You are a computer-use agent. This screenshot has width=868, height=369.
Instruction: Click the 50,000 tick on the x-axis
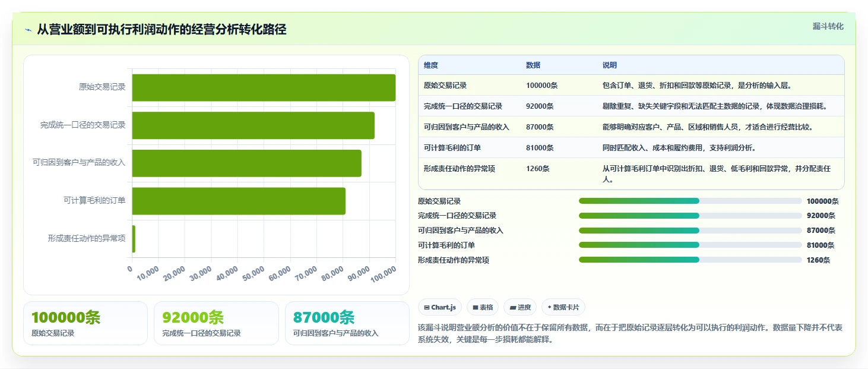[254, 274]
